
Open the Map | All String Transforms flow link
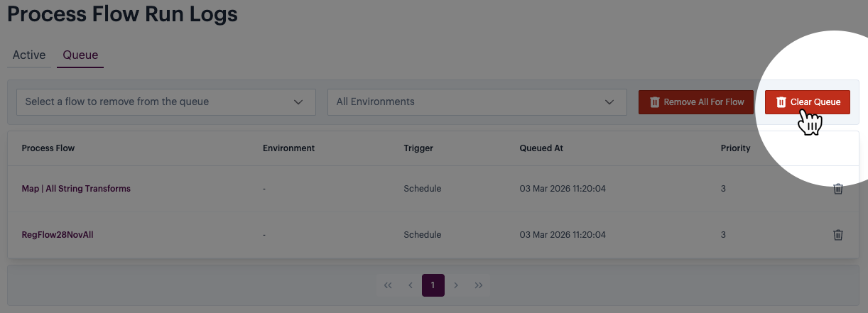(76, 189)
